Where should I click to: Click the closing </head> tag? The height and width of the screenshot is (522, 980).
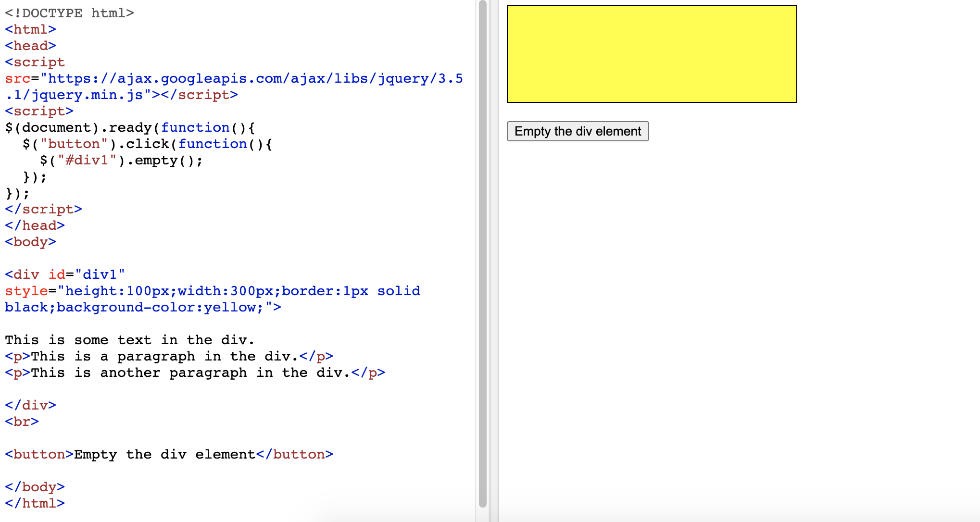pyautogui.click(x=35, y=225)
